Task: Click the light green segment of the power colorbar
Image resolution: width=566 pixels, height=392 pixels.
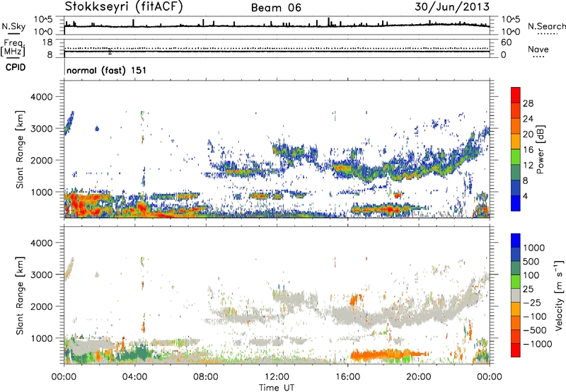Action: pyautogui.click(x=516, y=157)
